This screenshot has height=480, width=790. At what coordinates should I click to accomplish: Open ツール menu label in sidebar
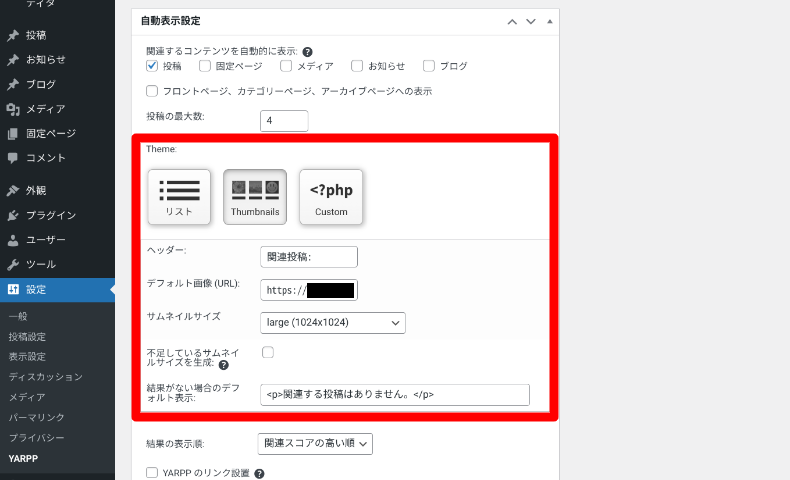point(41,264)
